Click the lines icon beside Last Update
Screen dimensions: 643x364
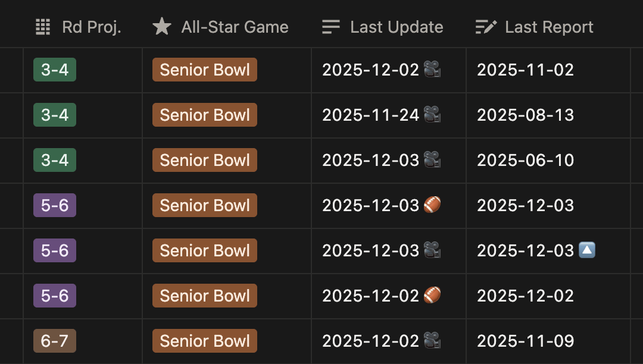click(331, 27)
